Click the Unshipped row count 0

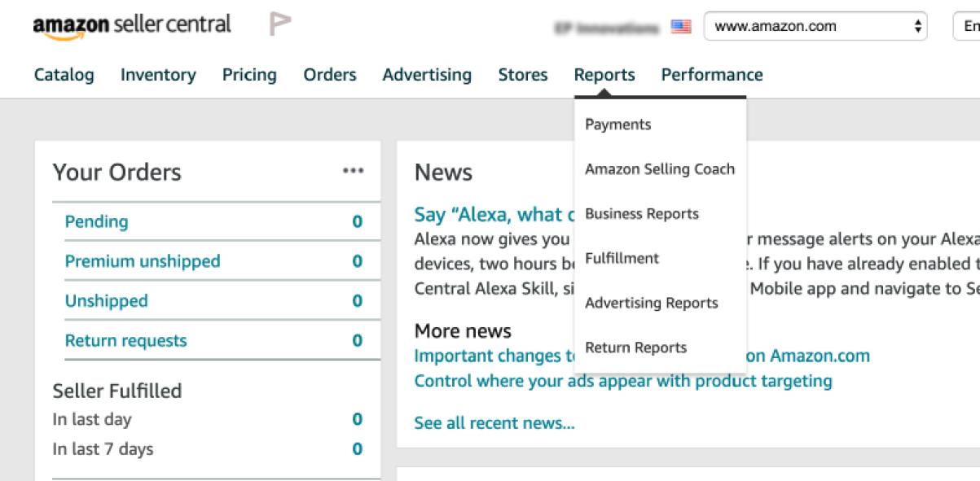point(357,301)
